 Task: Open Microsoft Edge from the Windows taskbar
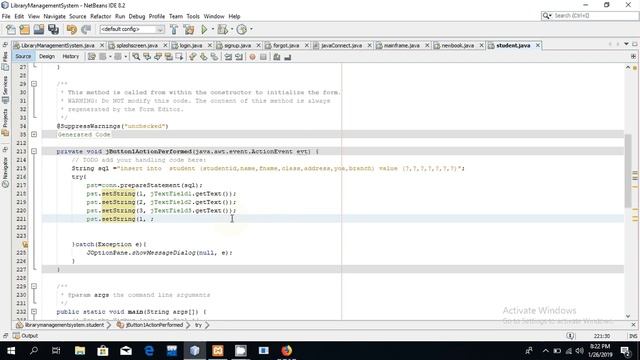tap(149, 351)
